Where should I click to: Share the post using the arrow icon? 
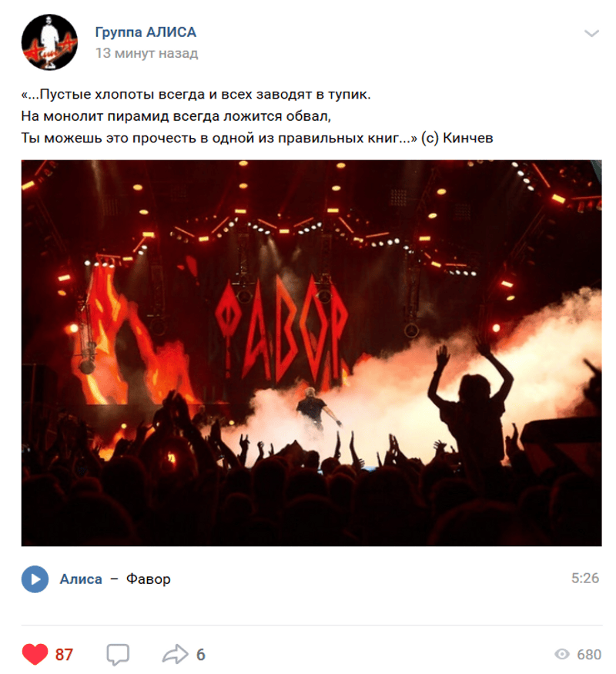(175, 655)
